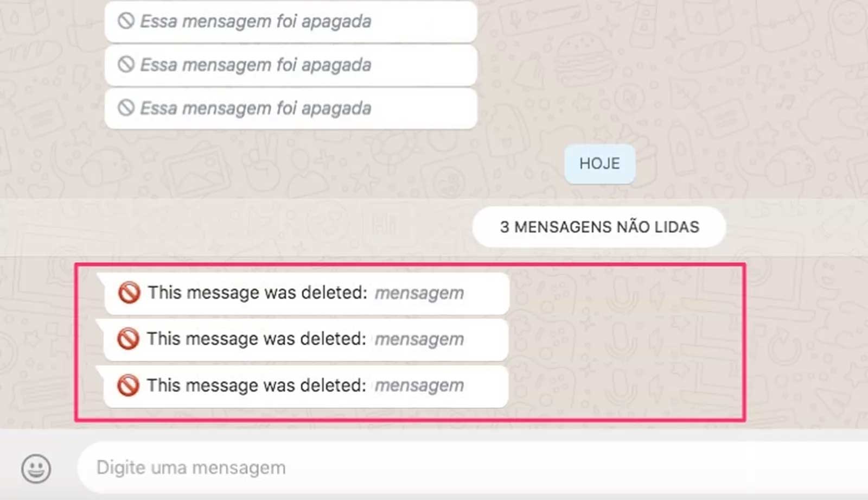Click gray blocked icon in second 'Essa mensagem' bubble
868x500 pixels.
click(126, 65)
